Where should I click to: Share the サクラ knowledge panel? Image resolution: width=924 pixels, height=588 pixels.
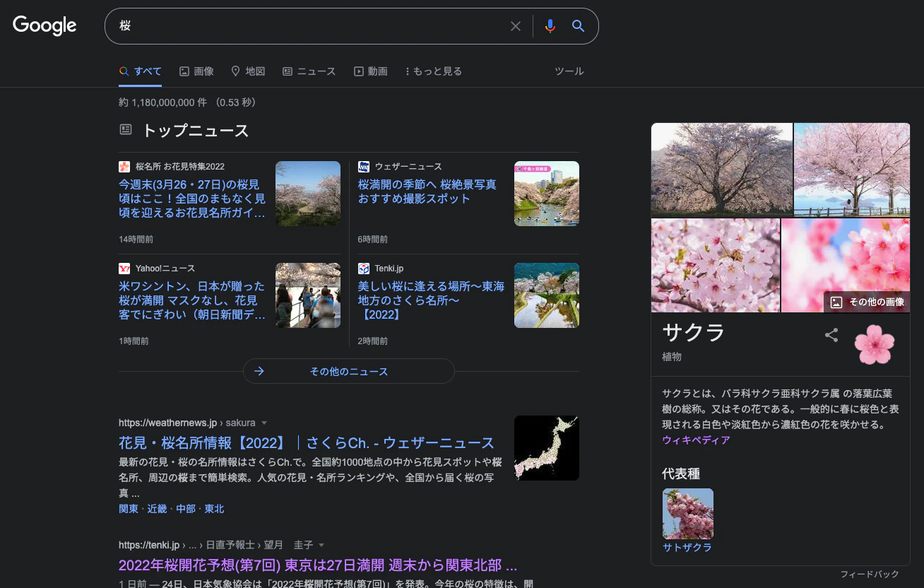tap(831, 335)
